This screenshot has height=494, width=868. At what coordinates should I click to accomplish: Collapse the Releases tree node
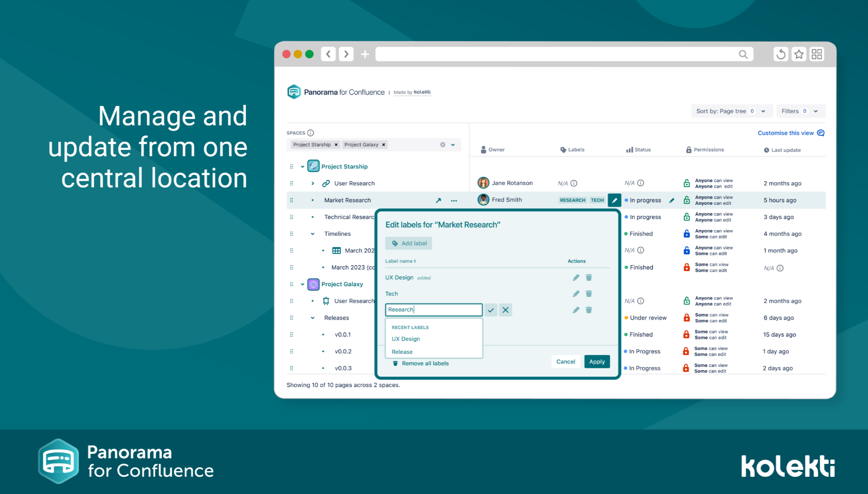point(313,318)
